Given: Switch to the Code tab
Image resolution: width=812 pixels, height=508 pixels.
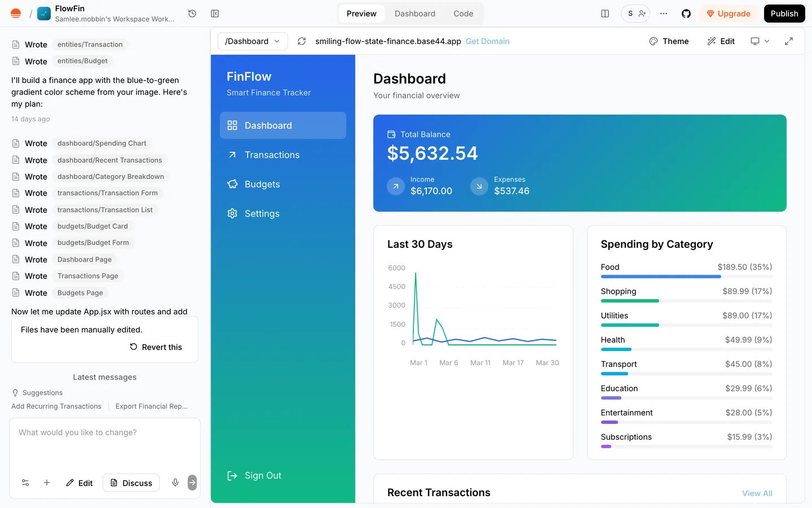Looking at the screenshot, I should pos(464,14).
